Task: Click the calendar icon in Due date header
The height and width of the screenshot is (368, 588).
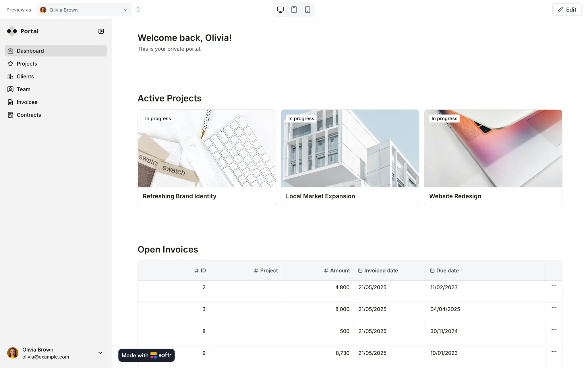Action: pos(432,271)
